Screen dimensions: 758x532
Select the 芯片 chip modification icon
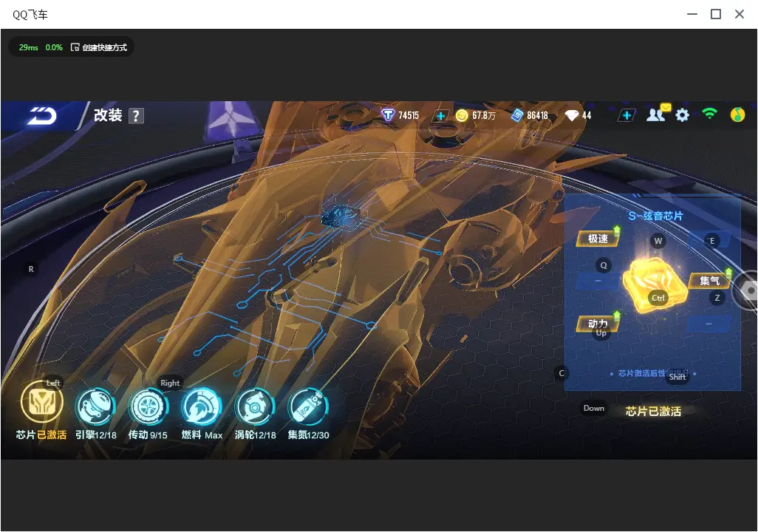(41, 402)
